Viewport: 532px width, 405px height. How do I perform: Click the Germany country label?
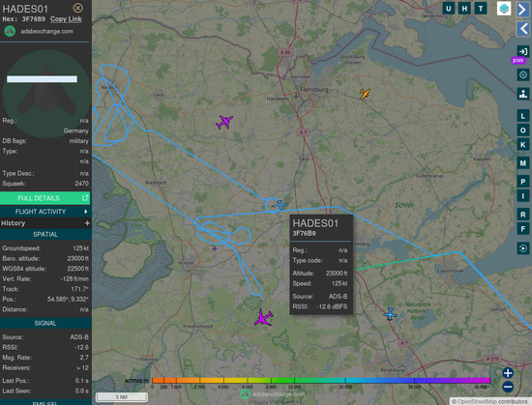pyautogui.click(x=76, y=130)
